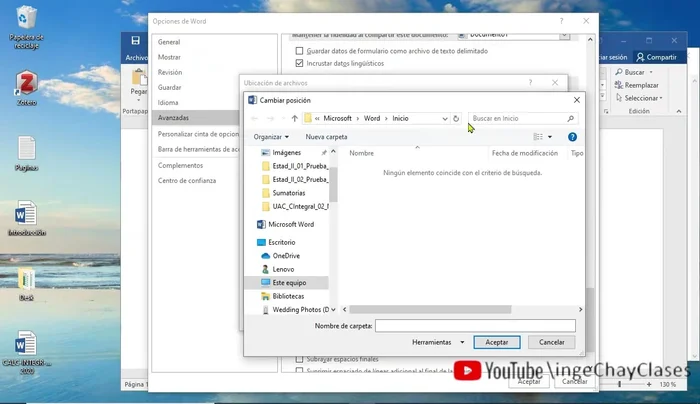This screenshot has width=700, height=404.
Task: Open Wedding Photos drive
Action: tap(295, 309)
